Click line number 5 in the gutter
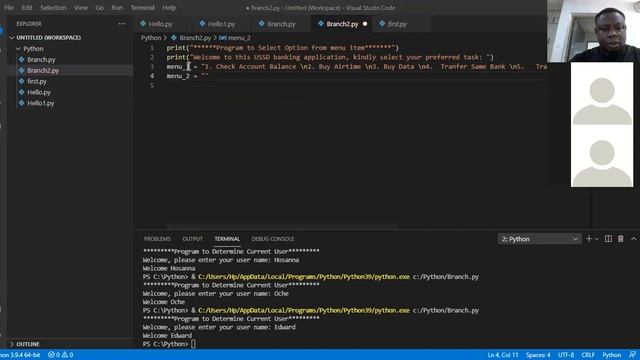This screenshot has height=360, width=640. pos(152,85)
